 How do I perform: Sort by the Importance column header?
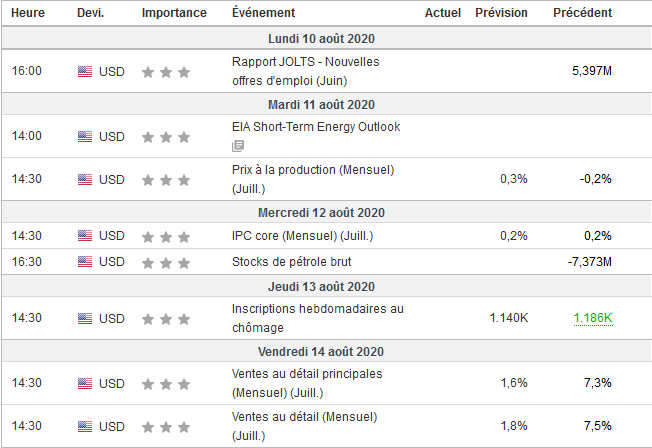174,13
